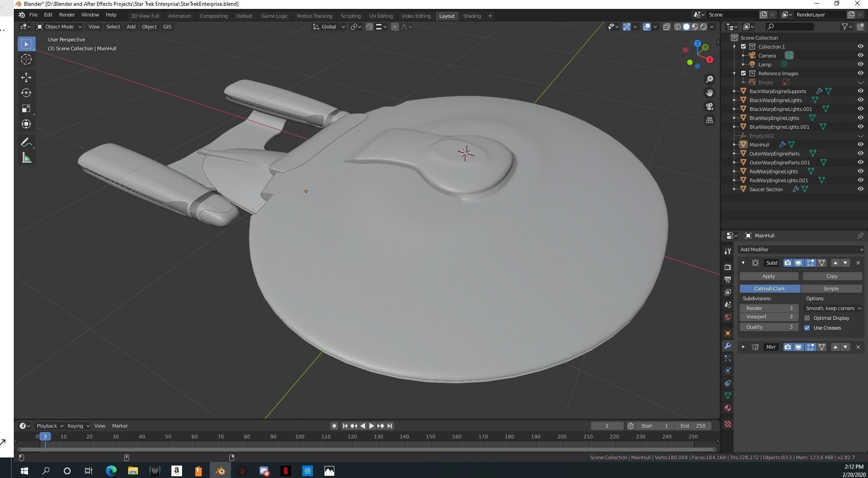
Task: Open the Material properties tab
Action: tap(728, 408)
